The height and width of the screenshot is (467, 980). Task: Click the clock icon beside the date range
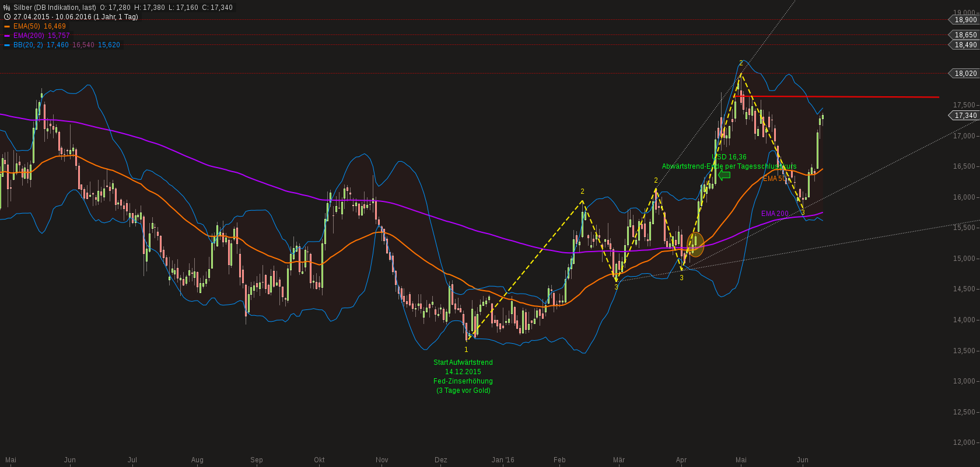coord(7,17)
